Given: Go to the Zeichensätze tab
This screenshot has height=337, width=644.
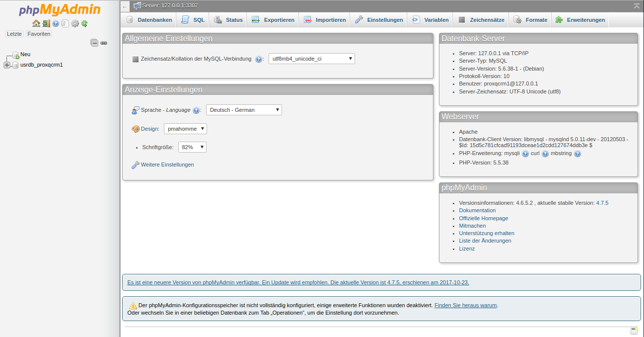Looking at the screenshot, I should coord(481,20).
